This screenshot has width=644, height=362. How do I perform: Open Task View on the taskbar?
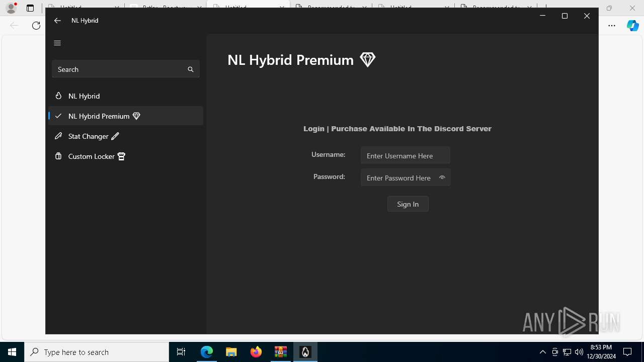pos(181,352)
